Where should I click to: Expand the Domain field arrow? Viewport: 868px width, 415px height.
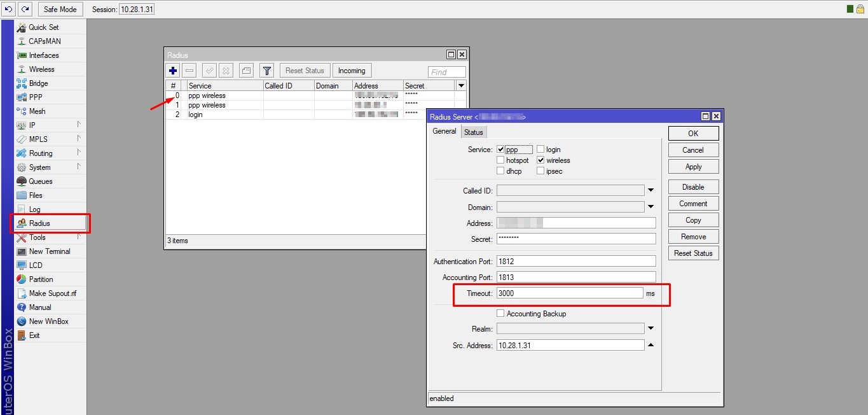[x=651, y=207]
